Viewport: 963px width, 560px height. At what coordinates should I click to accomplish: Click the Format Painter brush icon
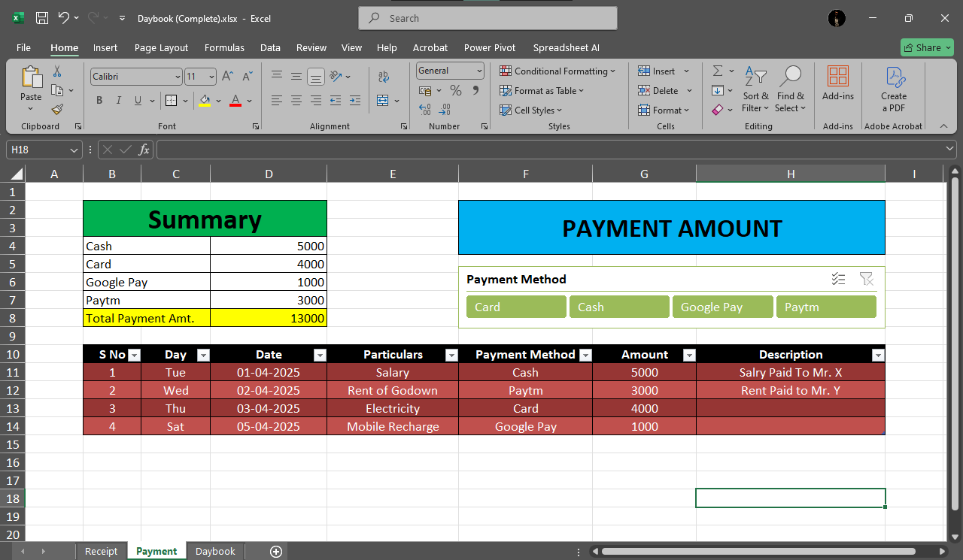(x=57, y=110)
